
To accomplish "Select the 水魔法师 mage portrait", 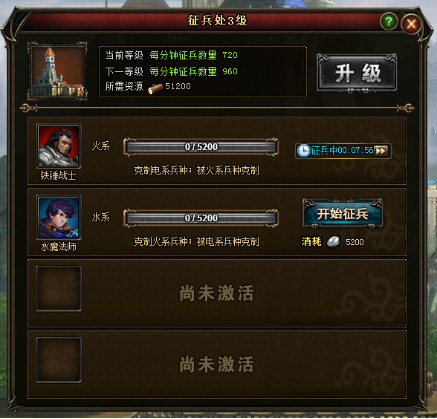I will (x=59, y=217).
